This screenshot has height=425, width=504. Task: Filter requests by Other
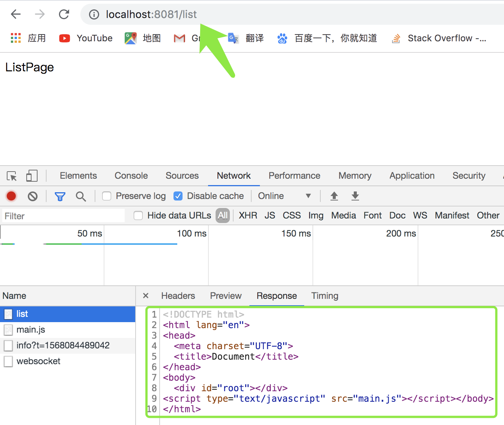(488, 216)
